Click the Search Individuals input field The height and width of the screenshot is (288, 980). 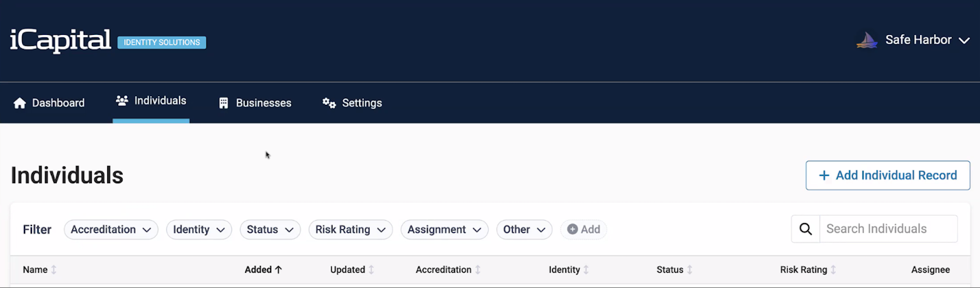coord(888,229)
